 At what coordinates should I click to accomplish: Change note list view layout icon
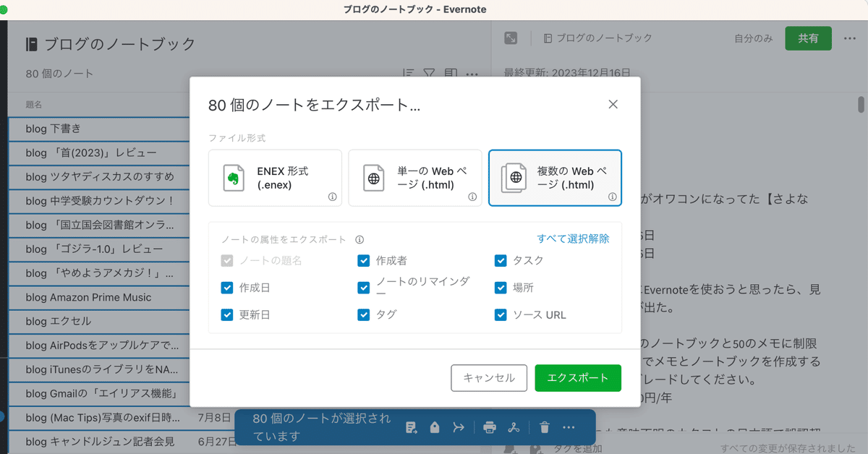point(451,74)
